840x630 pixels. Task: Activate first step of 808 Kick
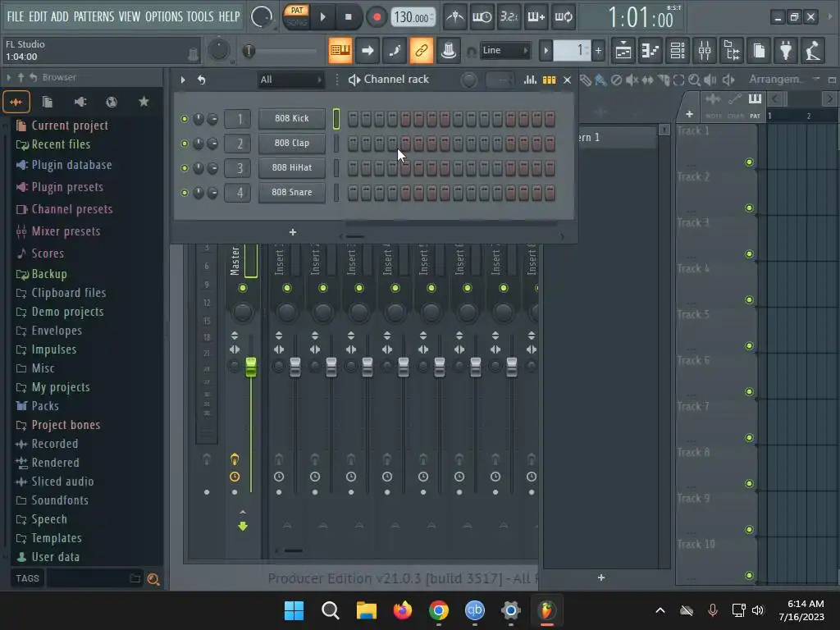click(x=353, y=119)
